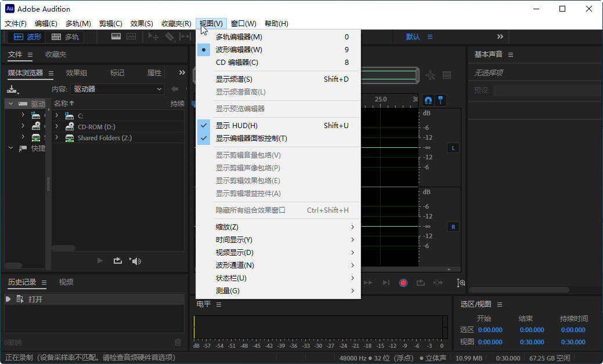This screenshot has width=603, height=364.
Task: Select 多轨编辑器 in the View menu
Action: tap(240, 37)
